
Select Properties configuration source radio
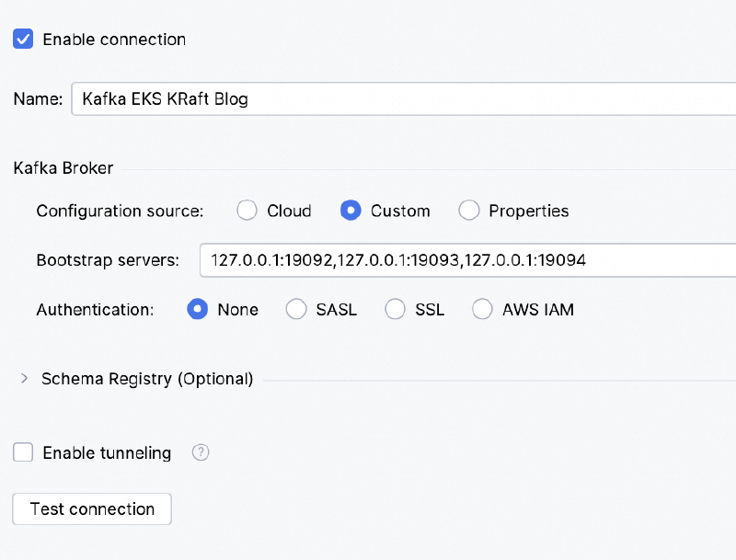[x=469, y=211]
